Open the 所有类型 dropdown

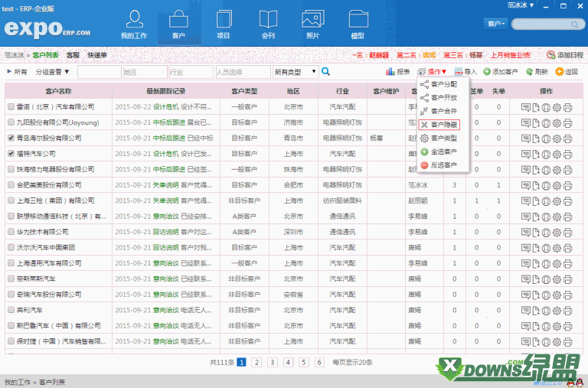point(296,72)
